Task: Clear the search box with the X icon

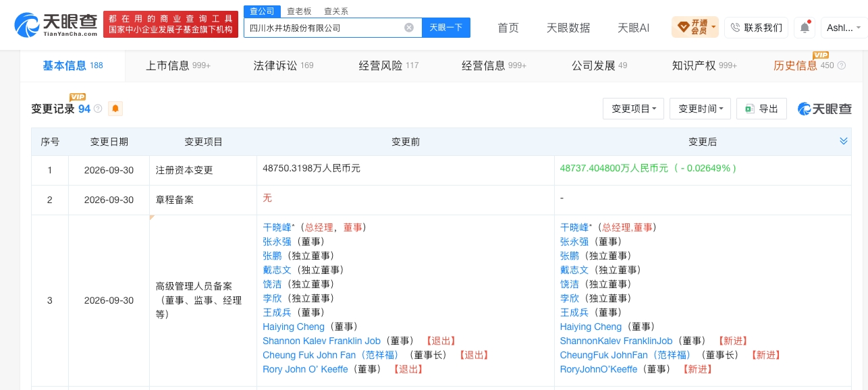Action: pos(409,28)
